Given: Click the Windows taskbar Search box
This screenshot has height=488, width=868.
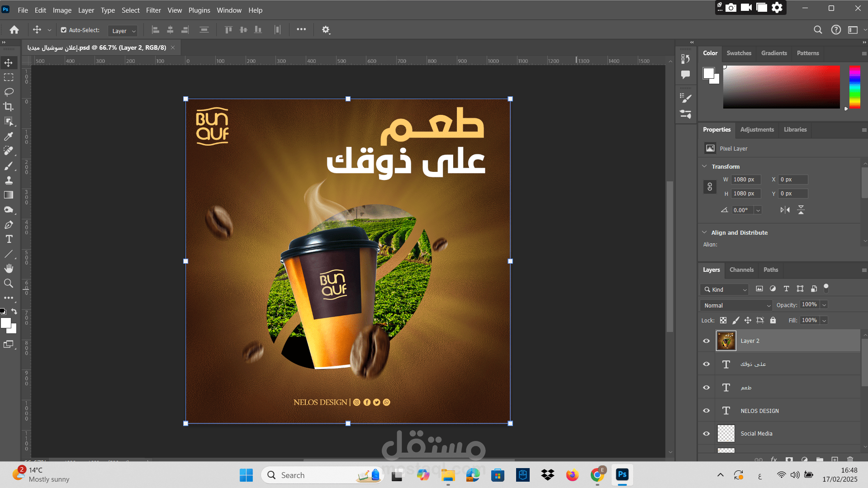Looking at the screenshot, I should click(x=322, y=475).
